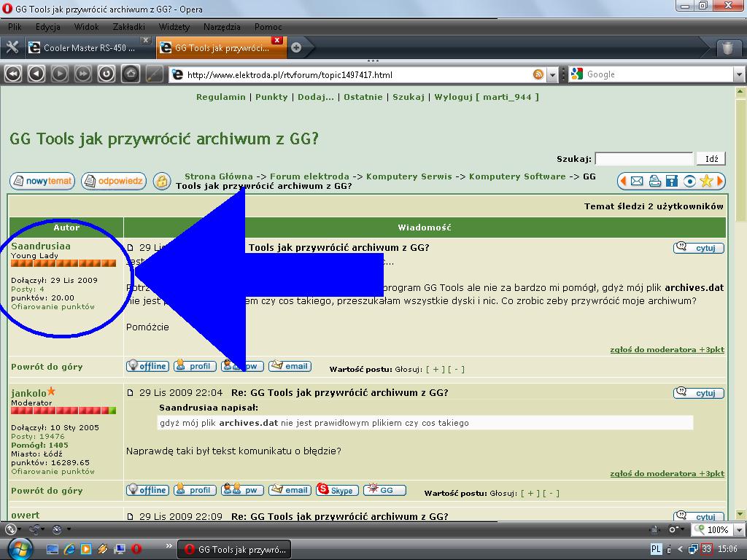The width and height of the screenshot is (747, 560).
Task: Open the Pomoc menu
Action: point(268,27)
